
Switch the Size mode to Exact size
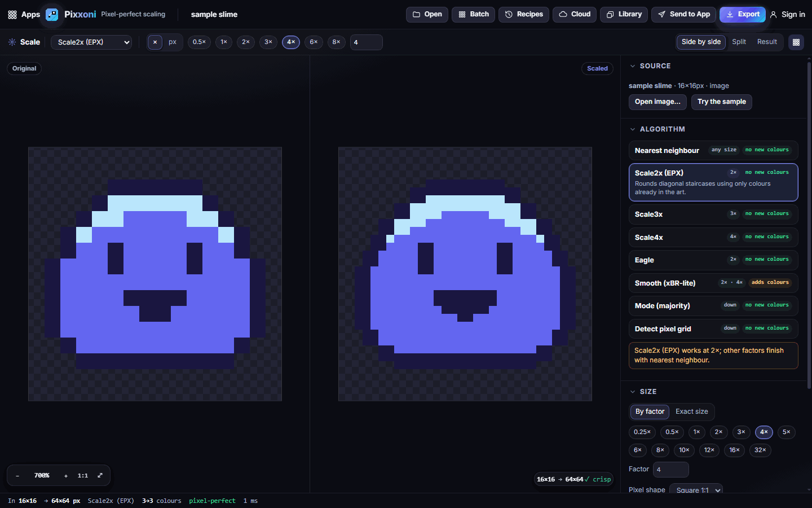[692, 412]
